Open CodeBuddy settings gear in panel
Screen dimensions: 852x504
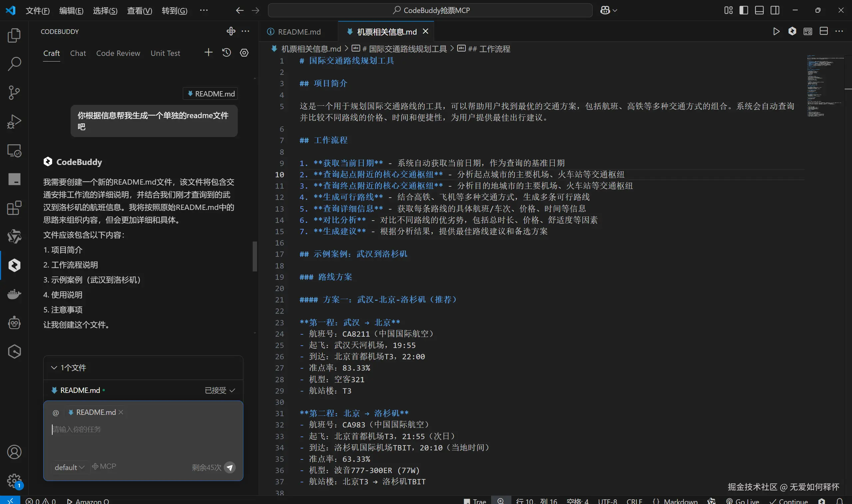point(244,53)
